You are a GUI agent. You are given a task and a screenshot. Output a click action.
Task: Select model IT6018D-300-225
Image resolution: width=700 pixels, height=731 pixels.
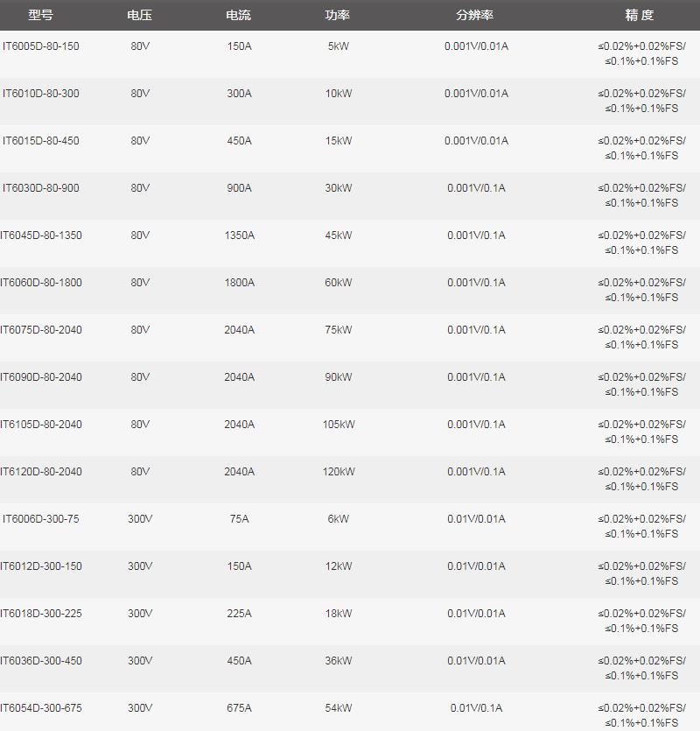[x=41, y=614]
